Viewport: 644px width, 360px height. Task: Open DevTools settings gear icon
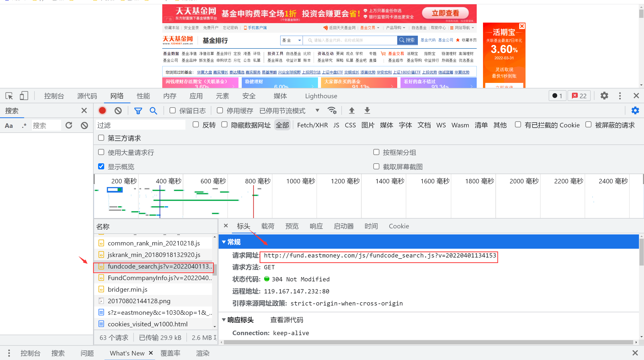604,96
